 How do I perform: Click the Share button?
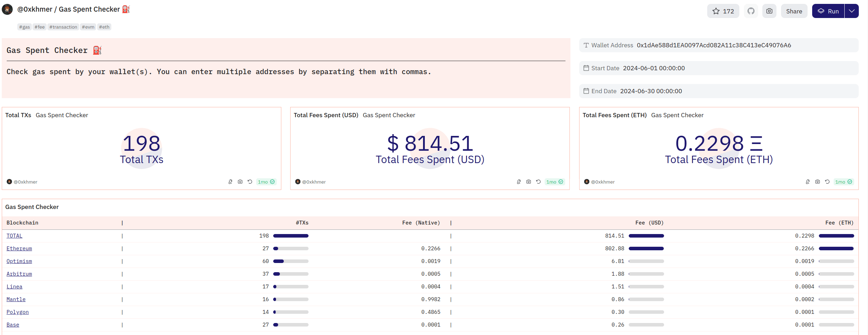pos(794,11)
